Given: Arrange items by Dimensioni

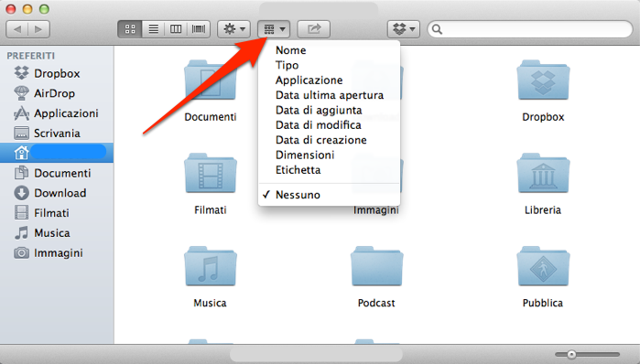Looking at the screenshot, I should [x=329, y=155].
